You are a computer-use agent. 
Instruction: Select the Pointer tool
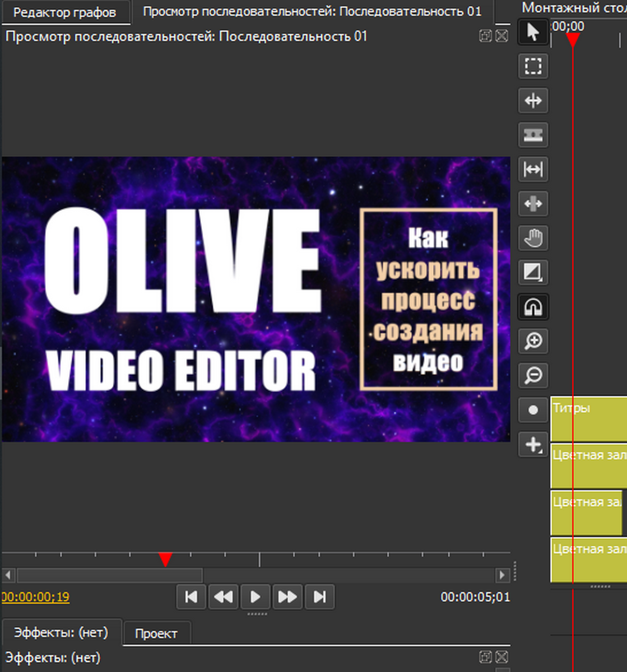[533, 32]
